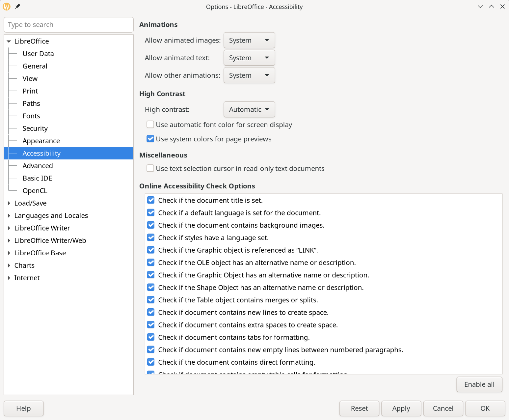Disable system colors for page previews
The width and height of the screenshot is (509, 420).
150,139
